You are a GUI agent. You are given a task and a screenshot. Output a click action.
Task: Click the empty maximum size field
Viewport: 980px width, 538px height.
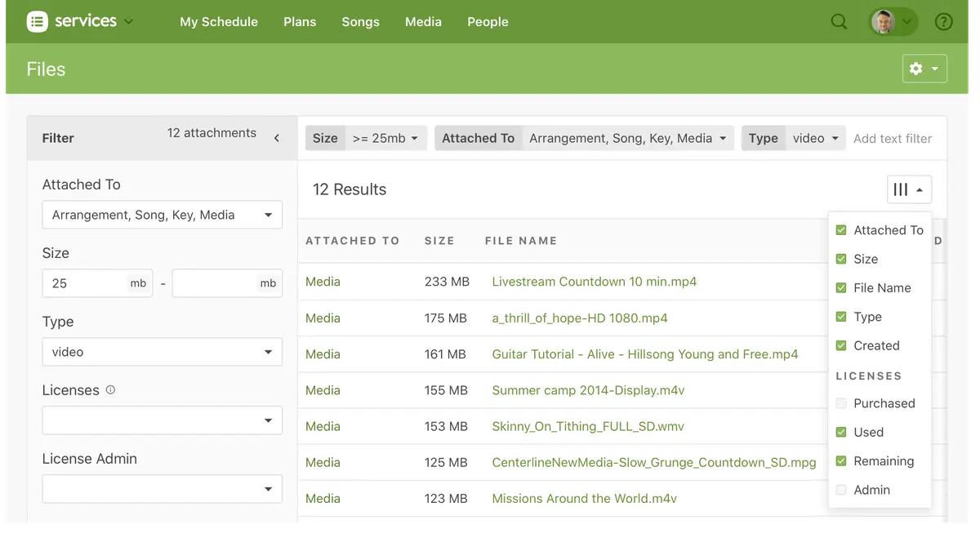pyautogui.click(x=227, y=283)
